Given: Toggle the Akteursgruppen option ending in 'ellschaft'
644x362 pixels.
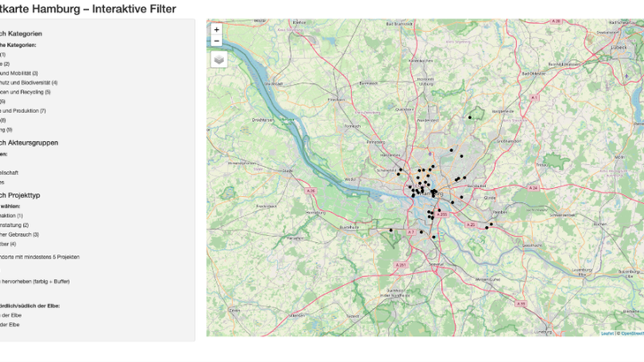Looking at the screenshot, I should point(9,173).
